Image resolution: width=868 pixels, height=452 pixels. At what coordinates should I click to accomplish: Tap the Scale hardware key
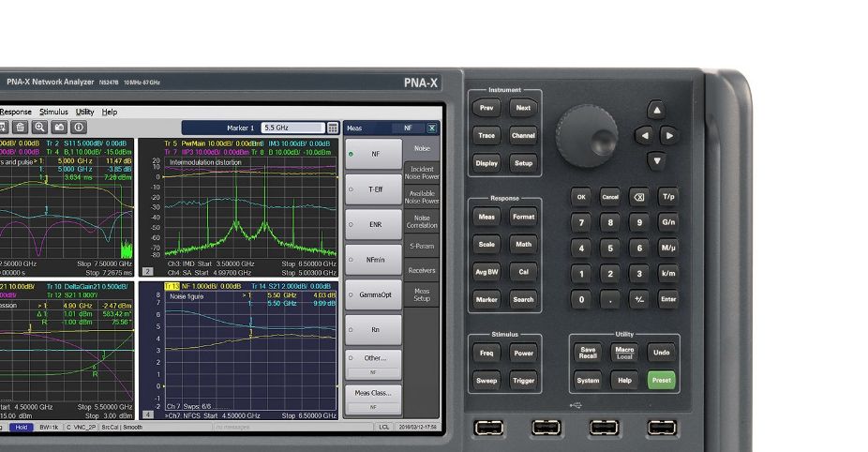[486, 244]
